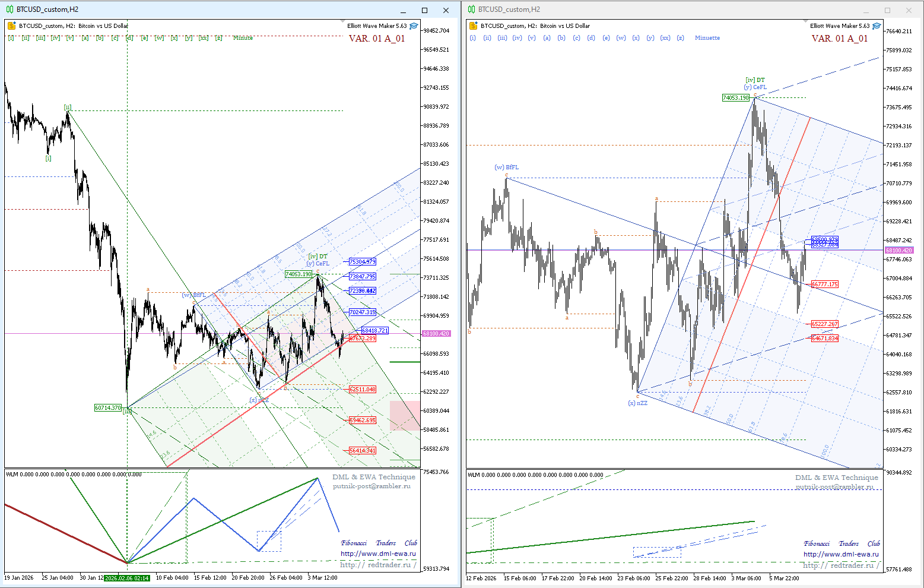Click the gold dollar icon in right chart
Image resolution: width=924 pixels, height=588 pixels.
click(473, 26)
